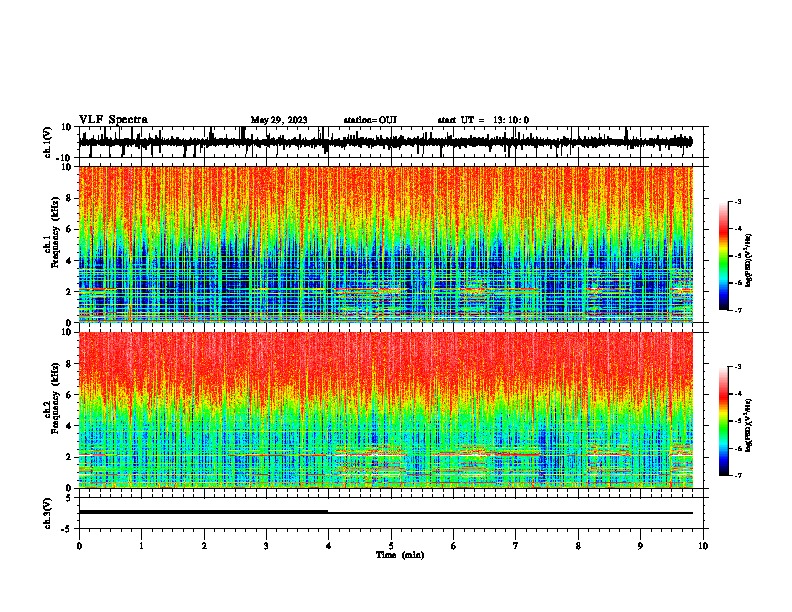This screenshot has width=792, height=612.
Task: Click inside the ch.1 spectrogram panel
Action: (x=386, y=244)
